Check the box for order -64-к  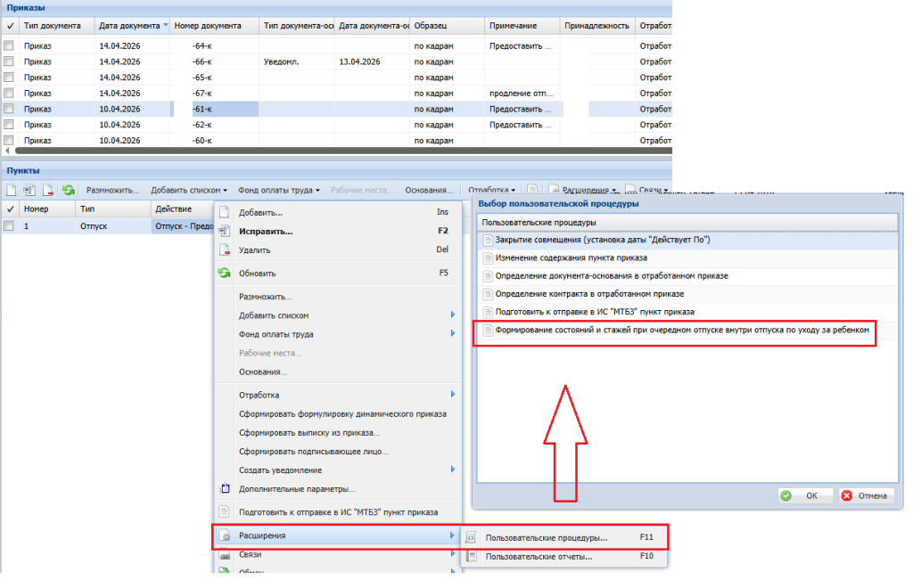(x=10, y=45)
